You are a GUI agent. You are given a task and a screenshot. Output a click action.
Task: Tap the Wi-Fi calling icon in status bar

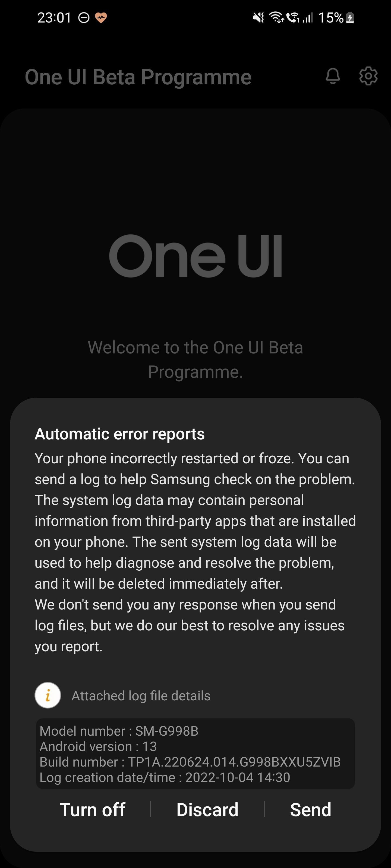(292, 18)
